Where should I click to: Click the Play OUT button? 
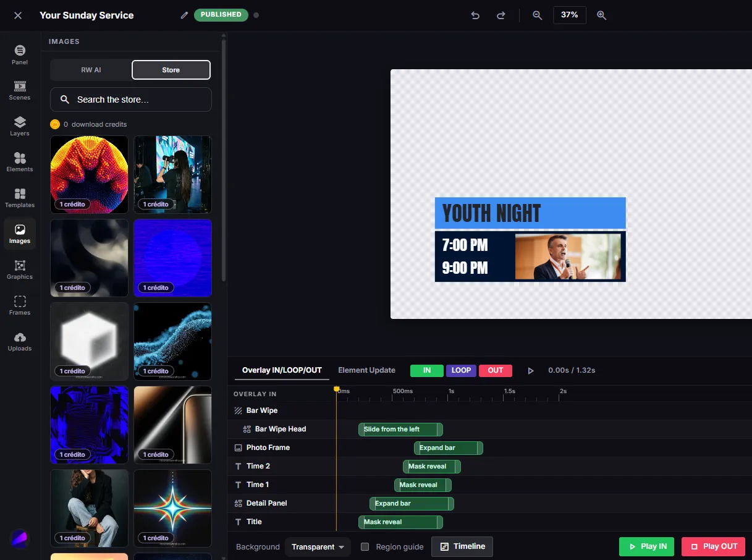pyautogui.click(x=714, y=546)
